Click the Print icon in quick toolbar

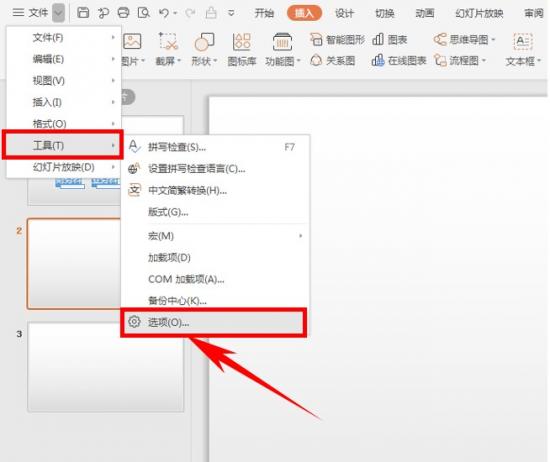[123, 13]
